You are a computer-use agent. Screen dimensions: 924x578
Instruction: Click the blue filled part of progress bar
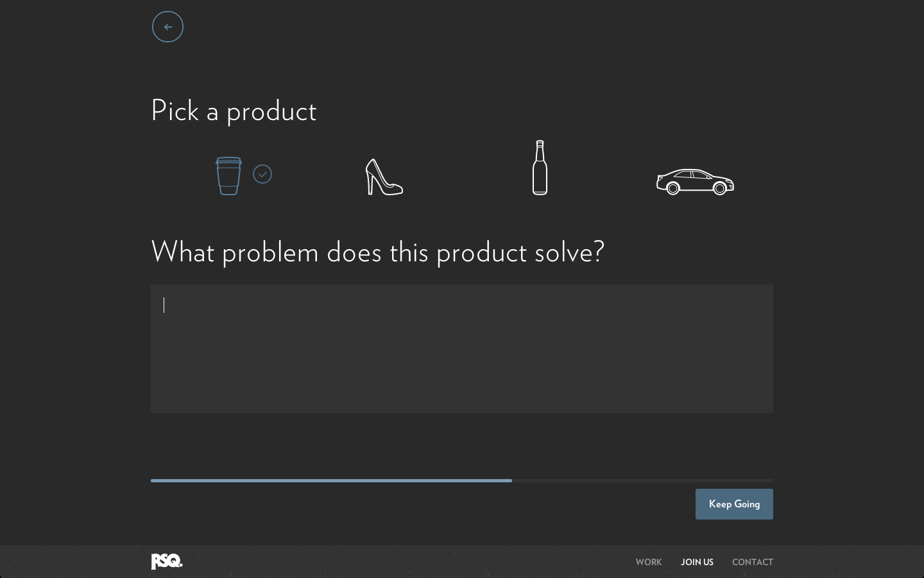331,480
